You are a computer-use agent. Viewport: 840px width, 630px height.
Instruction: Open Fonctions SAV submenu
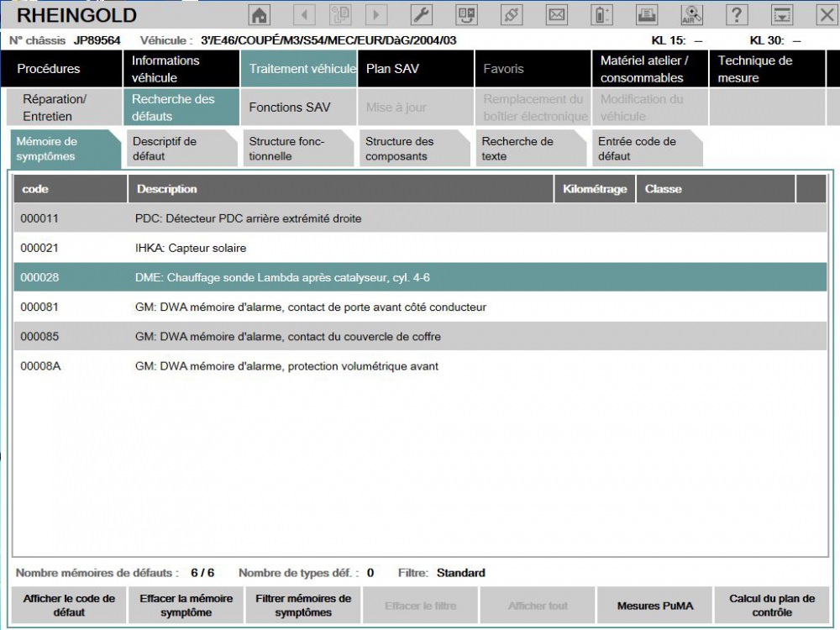click(299, 108)
